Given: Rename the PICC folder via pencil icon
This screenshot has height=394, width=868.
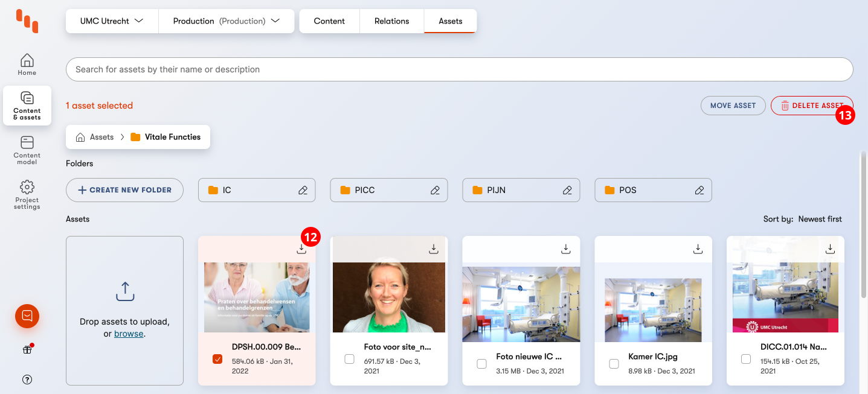Looking at the screenshot, I should click(x=435, y=190).
